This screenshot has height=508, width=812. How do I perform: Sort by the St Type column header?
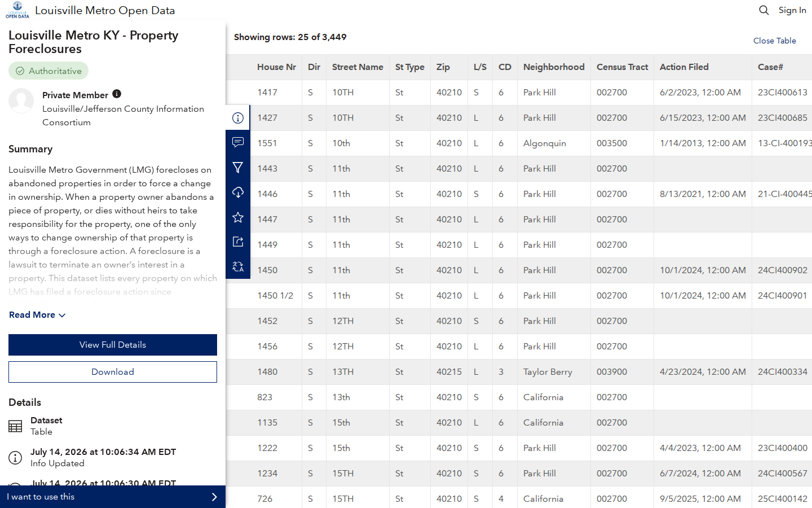click(410, 67)
